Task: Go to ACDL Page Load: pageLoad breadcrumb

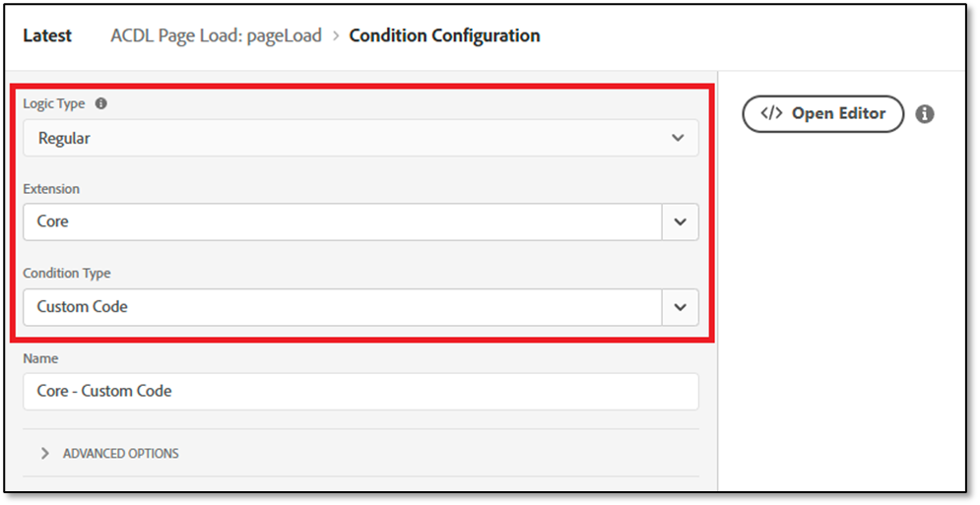Action: (x=216, y=36)
